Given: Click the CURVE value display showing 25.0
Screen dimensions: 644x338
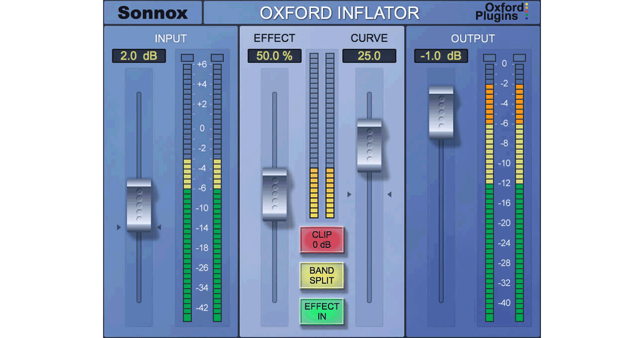Looking at the screenshot, I should tap(369, 56).
